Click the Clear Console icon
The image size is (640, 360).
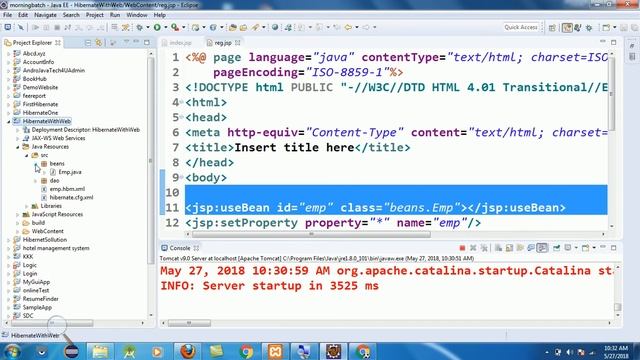pos(498,248)
